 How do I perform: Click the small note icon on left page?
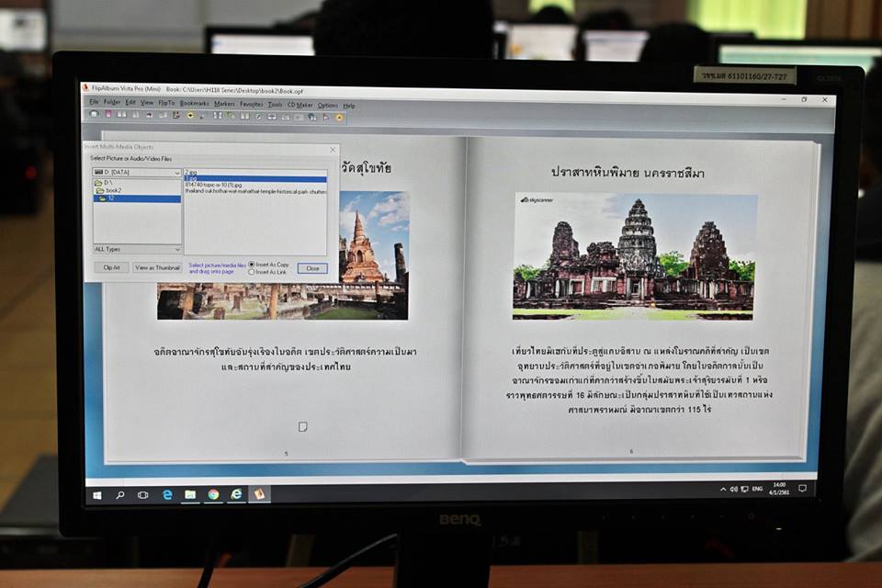point(303,425)
